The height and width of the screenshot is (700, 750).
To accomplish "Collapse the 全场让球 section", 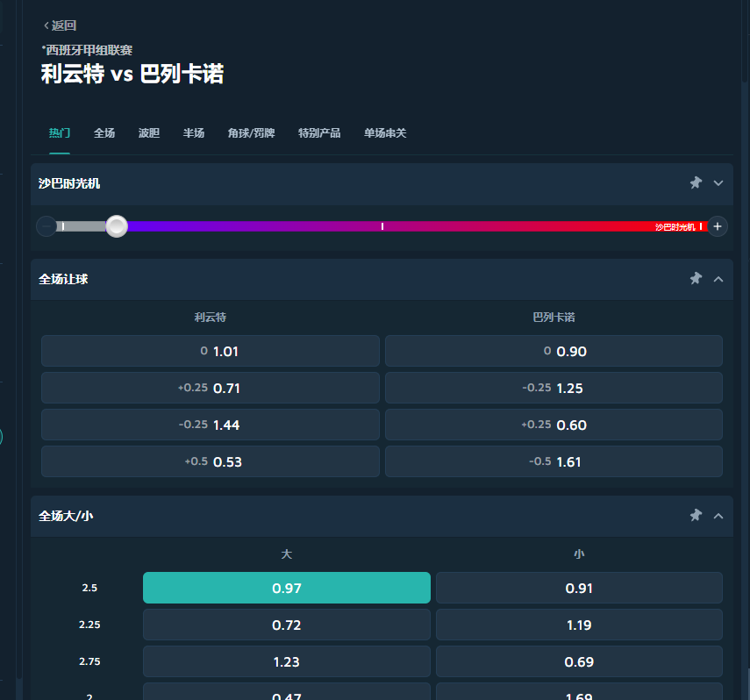I will 718,279.
